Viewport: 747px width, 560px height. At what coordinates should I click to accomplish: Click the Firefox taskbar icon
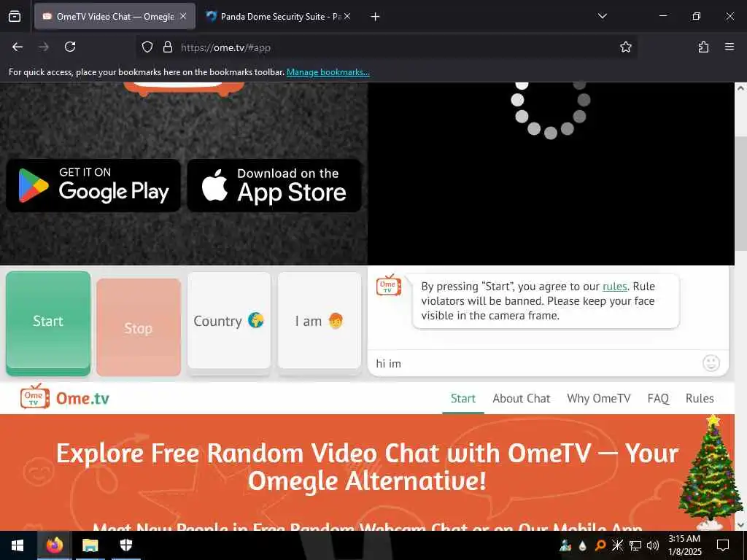click(x=54, y=545)
